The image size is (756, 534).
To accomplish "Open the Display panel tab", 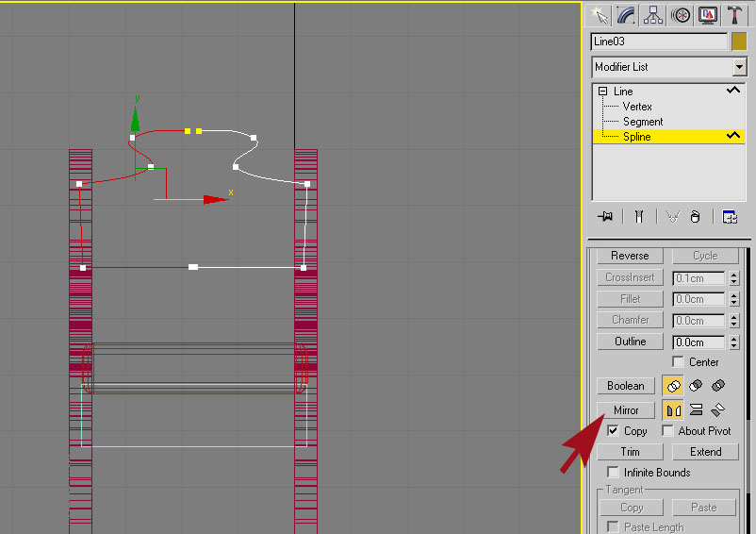I will coord(707,15).
